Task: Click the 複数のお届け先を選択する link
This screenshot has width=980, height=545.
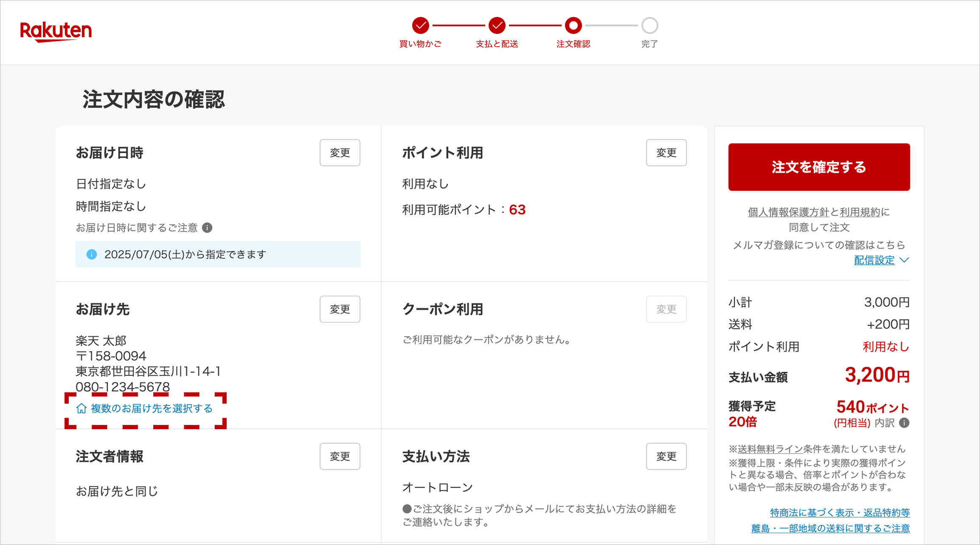Action: (x=151, y=408)
